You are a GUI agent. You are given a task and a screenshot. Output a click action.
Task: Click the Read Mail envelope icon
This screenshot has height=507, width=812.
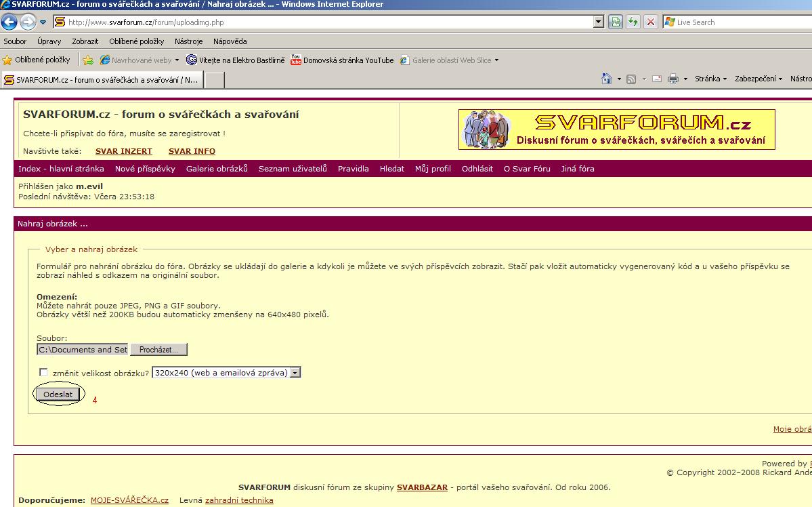pos(657,79)
